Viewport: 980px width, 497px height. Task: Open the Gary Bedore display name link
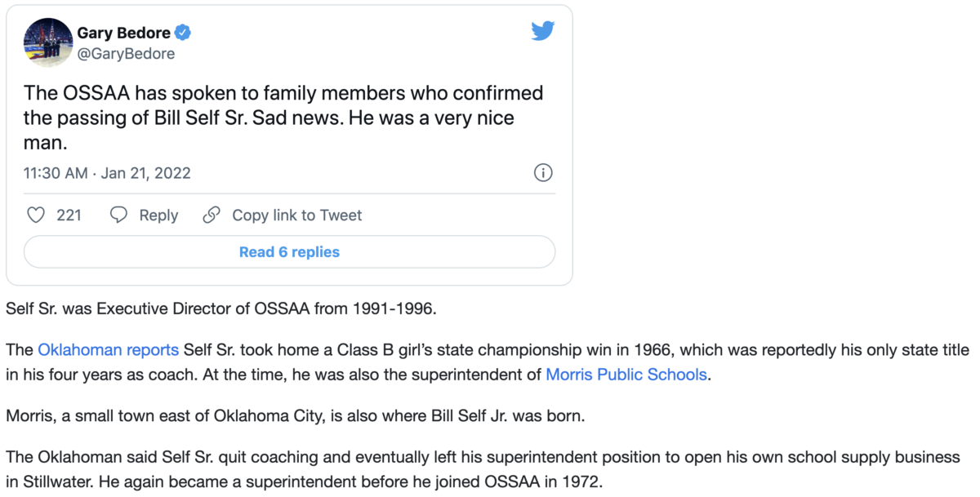[124, 33]
